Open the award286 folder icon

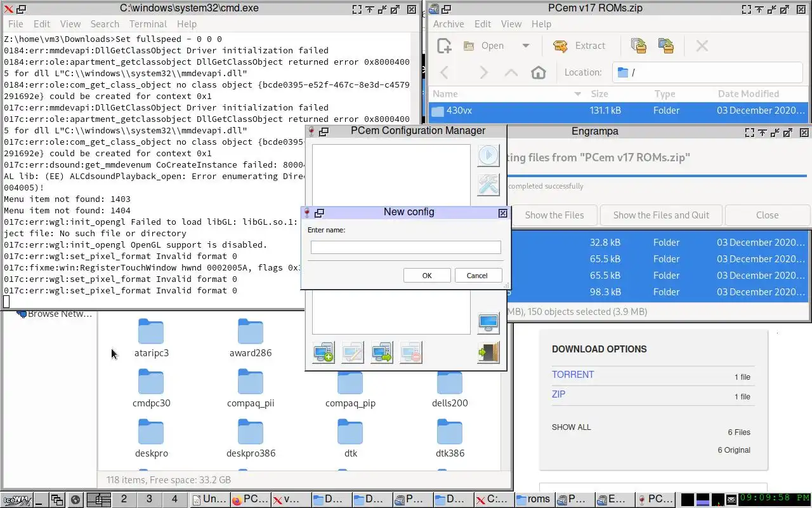[x=251, y=331]
